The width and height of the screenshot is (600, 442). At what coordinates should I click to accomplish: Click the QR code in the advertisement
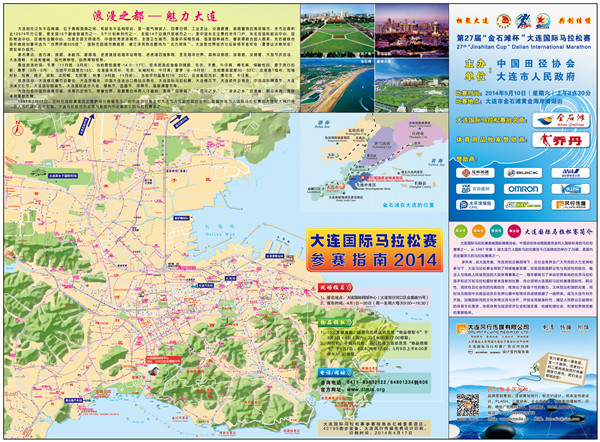(468, 406)
